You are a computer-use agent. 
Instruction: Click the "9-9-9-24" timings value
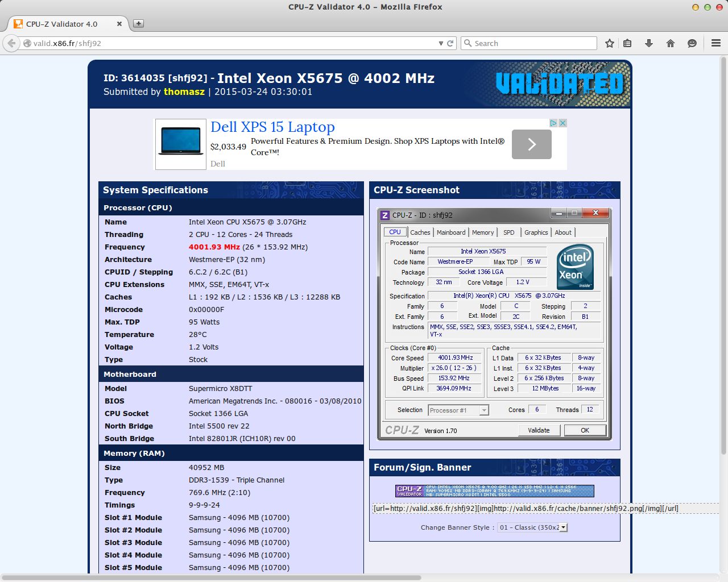[x=204, y=505]
